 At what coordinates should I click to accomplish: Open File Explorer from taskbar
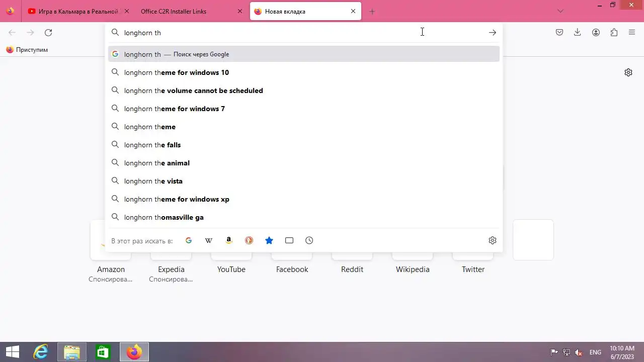(72, 352)
